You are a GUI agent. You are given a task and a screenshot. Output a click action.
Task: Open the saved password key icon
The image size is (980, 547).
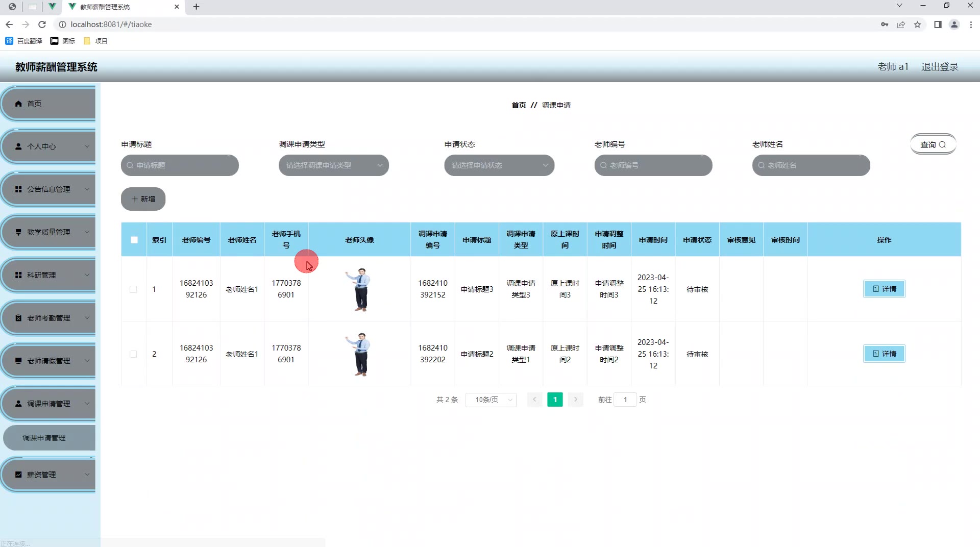[885, 24]
